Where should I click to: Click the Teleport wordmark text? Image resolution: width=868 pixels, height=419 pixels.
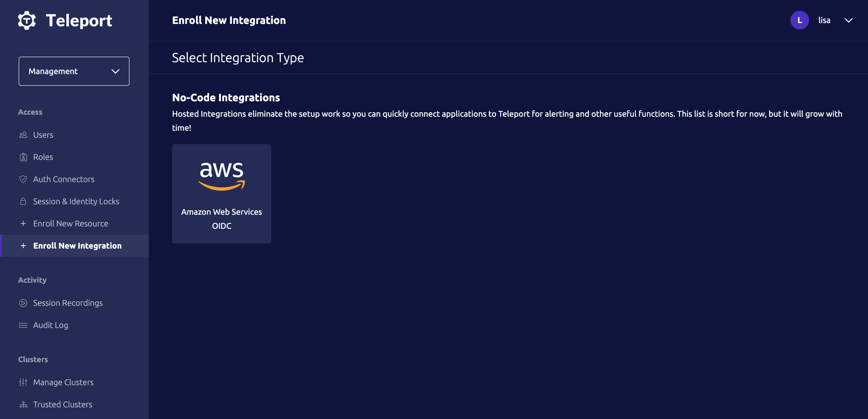tap(79, 20)
